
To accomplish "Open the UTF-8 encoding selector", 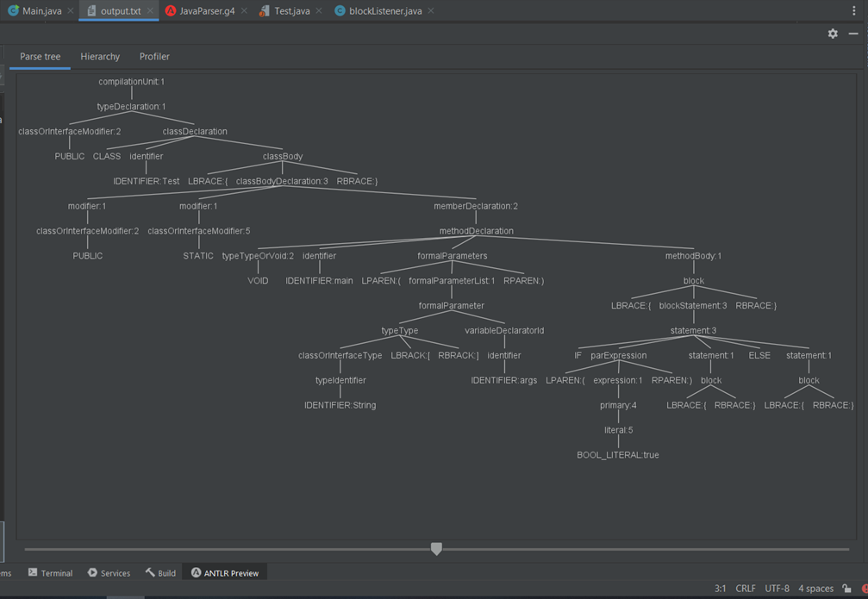I will pos(777,588).
